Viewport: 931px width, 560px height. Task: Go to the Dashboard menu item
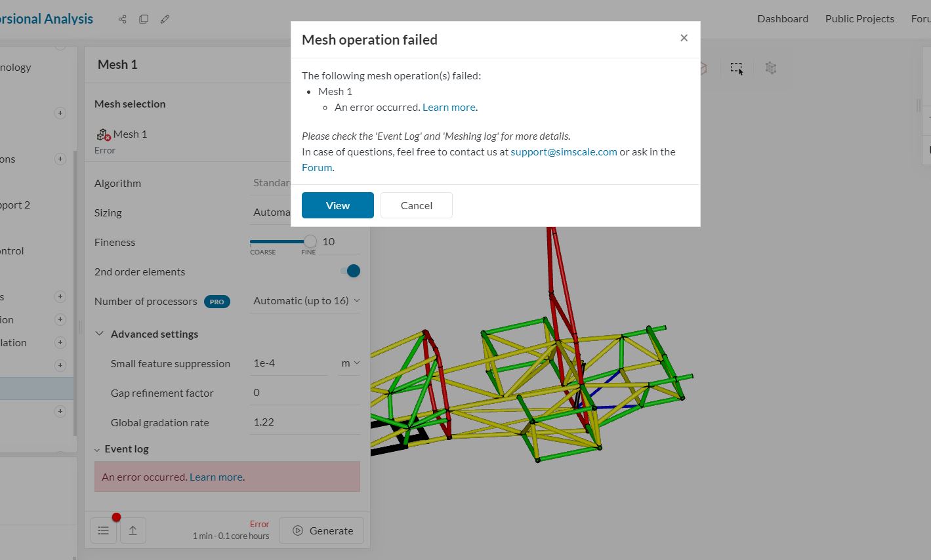(782, 19)
